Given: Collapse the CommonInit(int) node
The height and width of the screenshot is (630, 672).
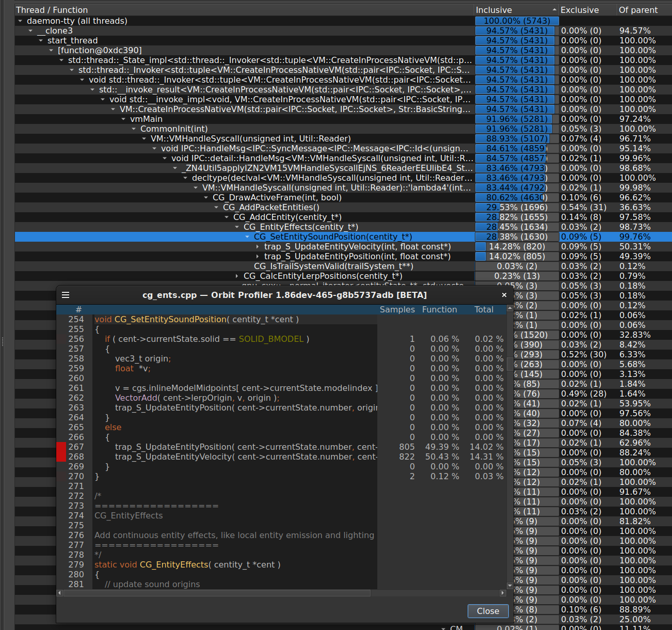Looking at the screenshot, I should click(134, 129).
